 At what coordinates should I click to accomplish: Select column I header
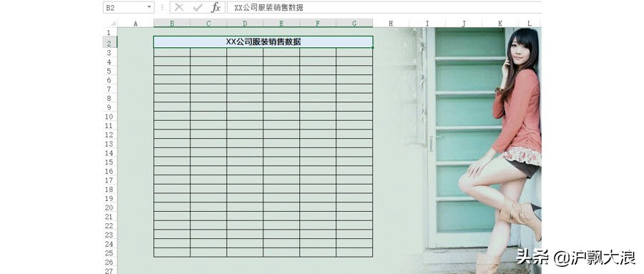[x=427, y=24]
